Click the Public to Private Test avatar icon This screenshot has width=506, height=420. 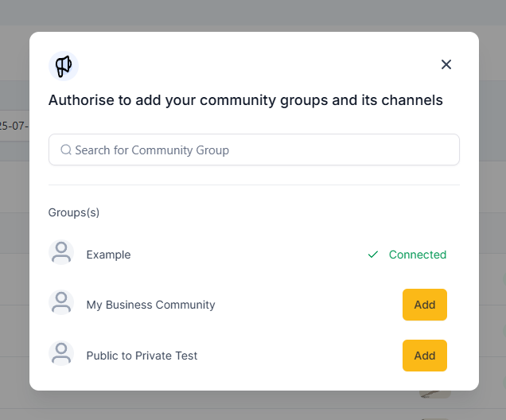click(x=61, y=353)
